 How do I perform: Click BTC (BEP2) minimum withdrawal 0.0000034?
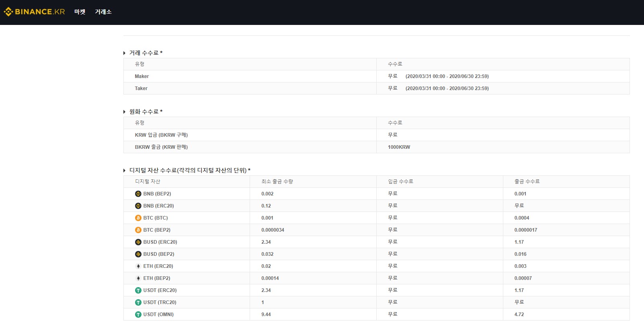click(273, 230)
